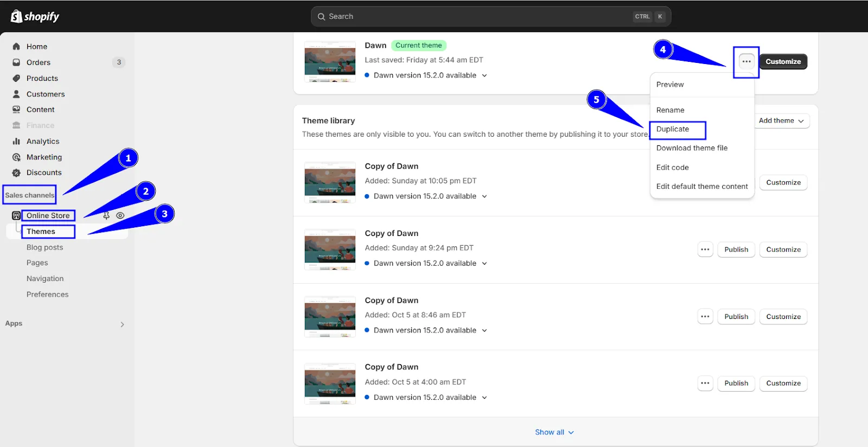Open the Orders link in sidebar
The height and width of the screenshot is (447, 868).
pyautogui.click(x=39, y=62)
